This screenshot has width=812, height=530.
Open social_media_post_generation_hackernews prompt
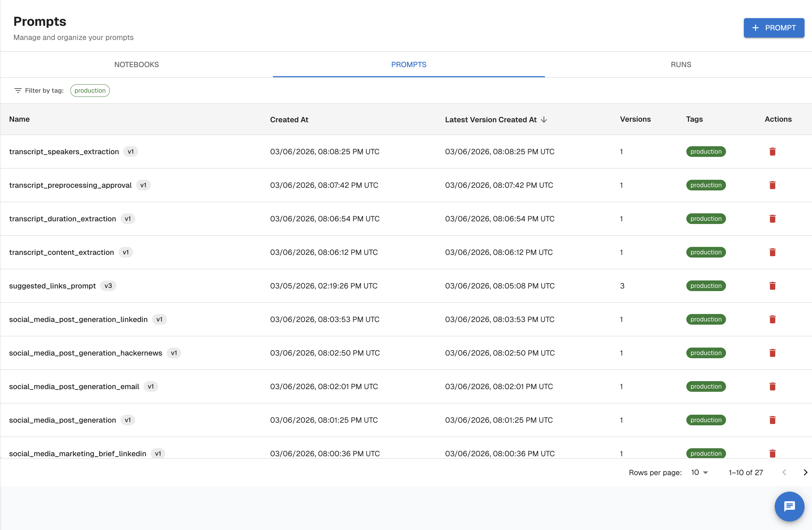(85, 353)
